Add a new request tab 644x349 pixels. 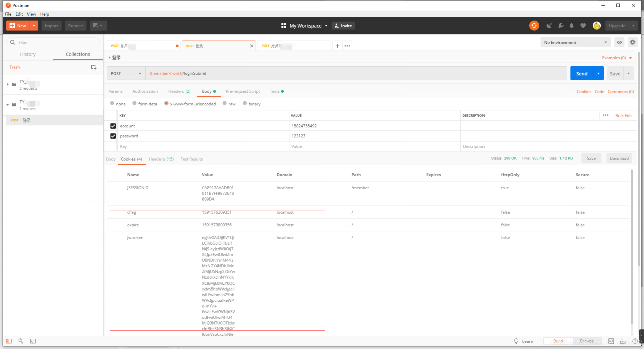pyautogui.click(x=337, y=46)
